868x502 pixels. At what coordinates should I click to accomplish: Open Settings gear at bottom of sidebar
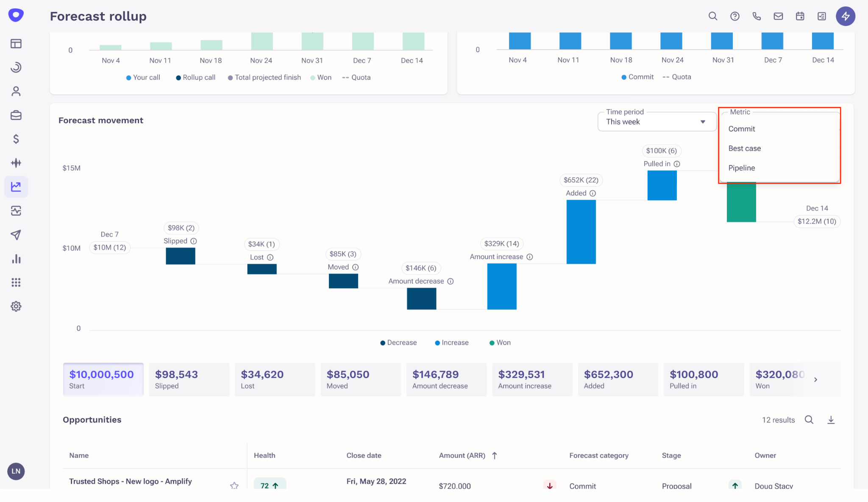pos(16,306)
